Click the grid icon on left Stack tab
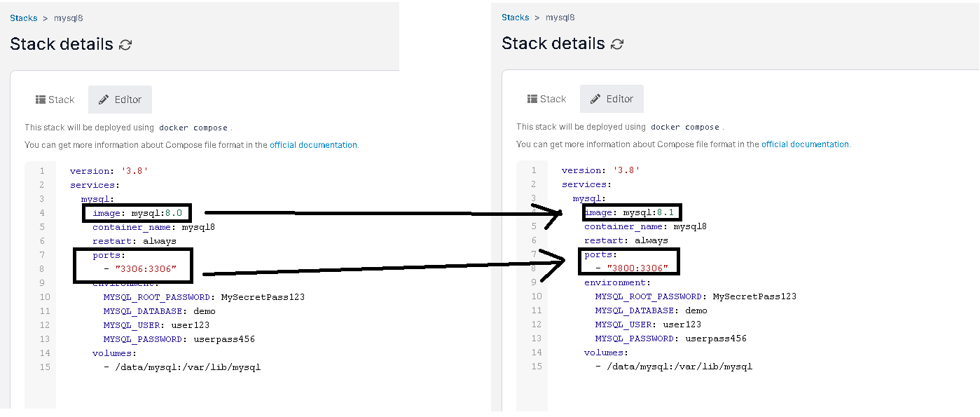The width and height of the screenshot is (980, 417). (41, 100)
